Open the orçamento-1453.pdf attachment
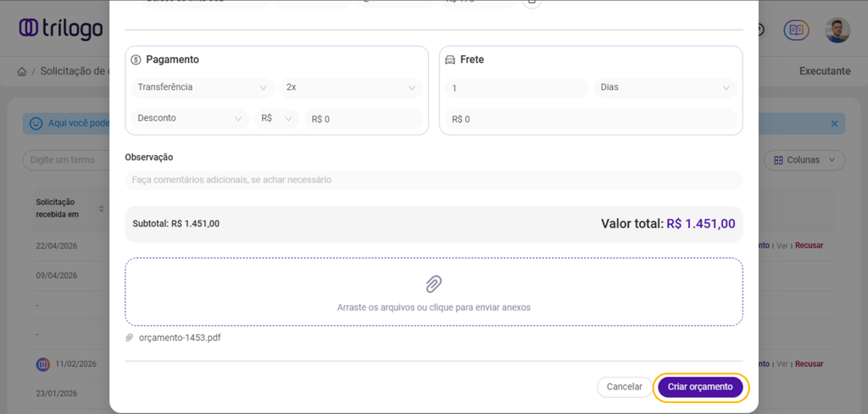This screenshot has width=868, height=414. (x=180, y=338)
